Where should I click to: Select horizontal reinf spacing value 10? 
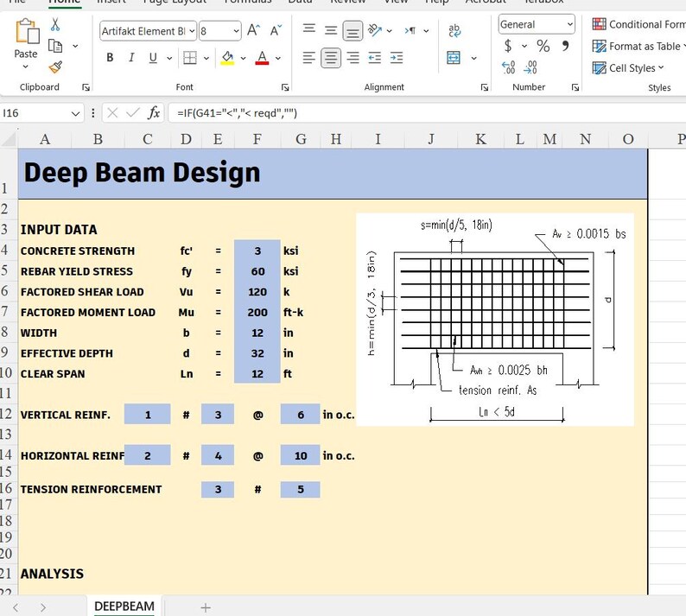coord(300,455)
